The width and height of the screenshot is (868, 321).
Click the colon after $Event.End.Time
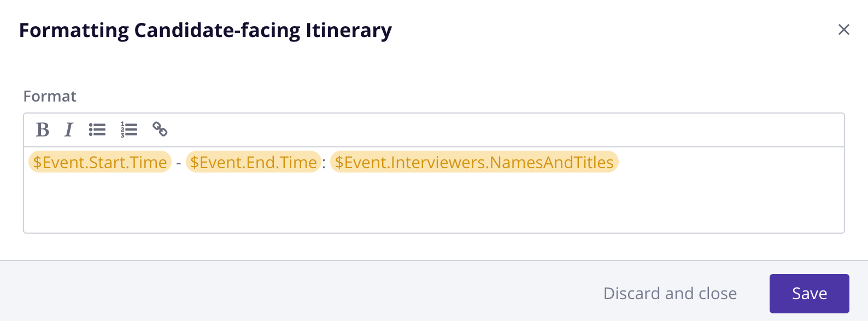click(x=324, y=163)
